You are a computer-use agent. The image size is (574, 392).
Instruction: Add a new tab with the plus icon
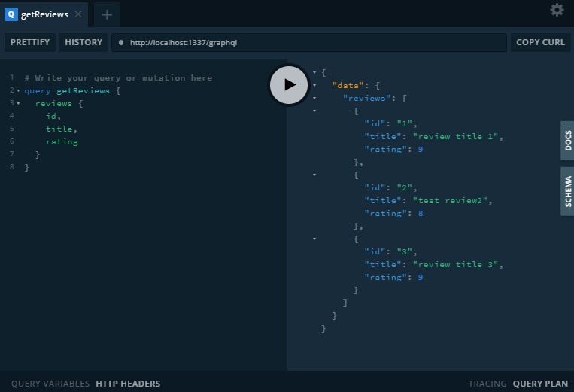tap(107, 14)
